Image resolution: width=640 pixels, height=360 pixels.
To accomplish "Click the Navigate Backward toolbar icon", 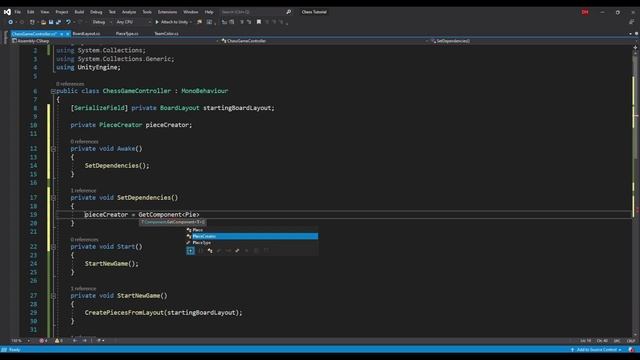I will coord(11,22).
